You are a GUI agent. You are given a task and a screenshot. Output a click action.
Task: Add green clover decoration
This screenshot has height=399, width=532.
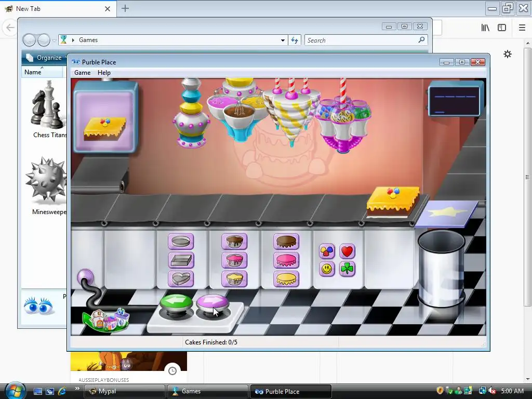[347, 269]
